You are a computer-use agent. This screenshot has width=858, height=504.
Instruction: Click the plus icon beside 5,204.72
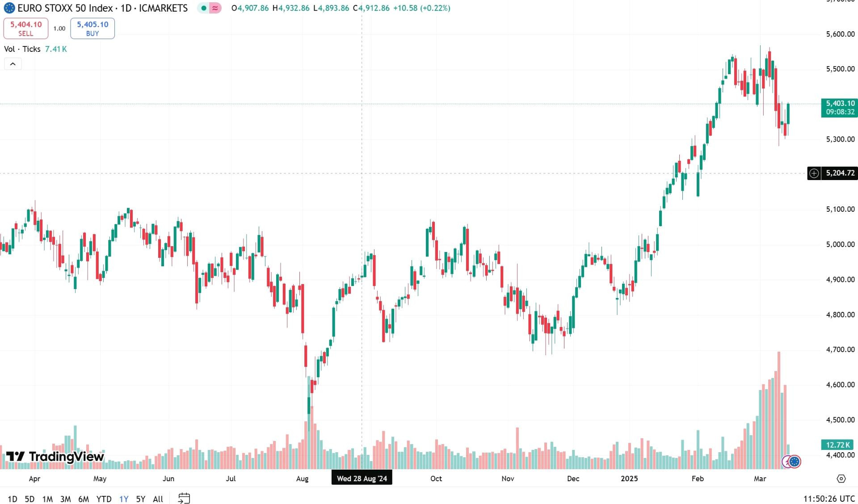tap(814, 173)
